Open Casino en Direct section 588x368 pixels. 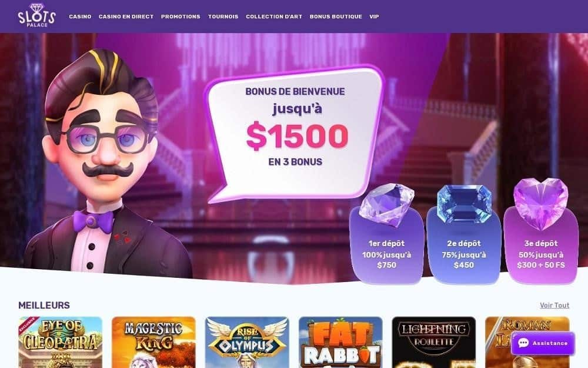click(126, 16)
